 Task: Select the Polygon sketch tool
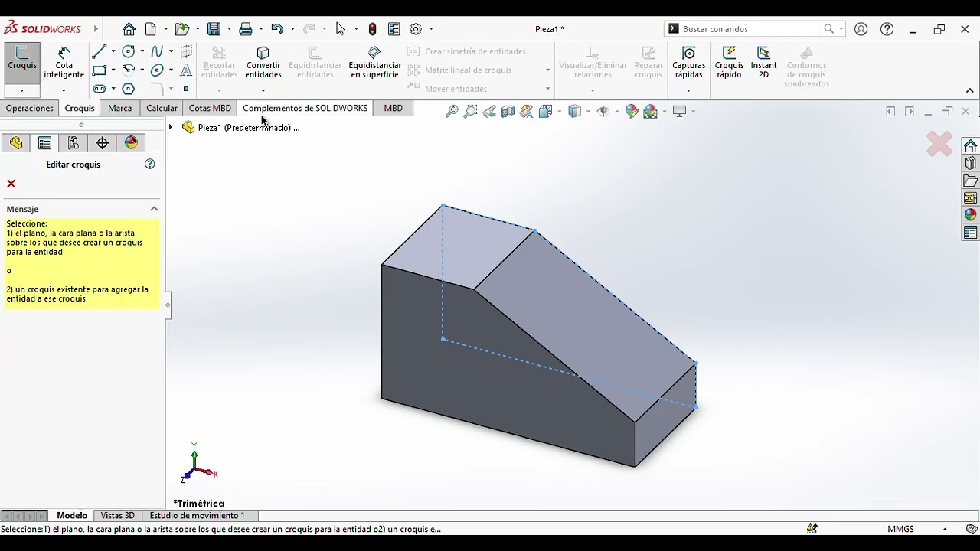point(129,89)
